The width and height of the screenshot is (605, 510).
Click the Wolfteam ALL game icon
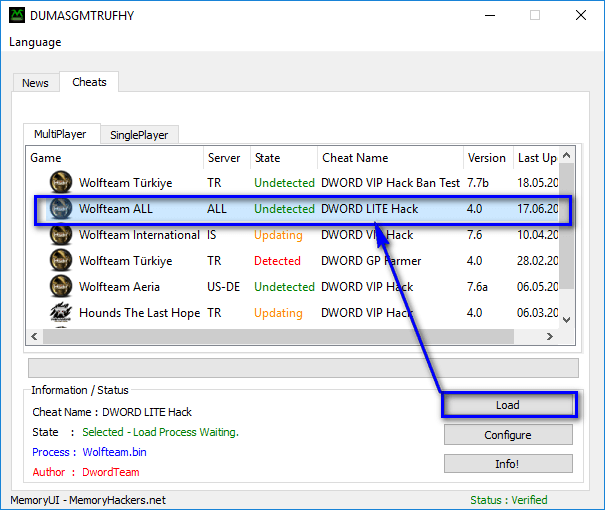click(61, 209)
